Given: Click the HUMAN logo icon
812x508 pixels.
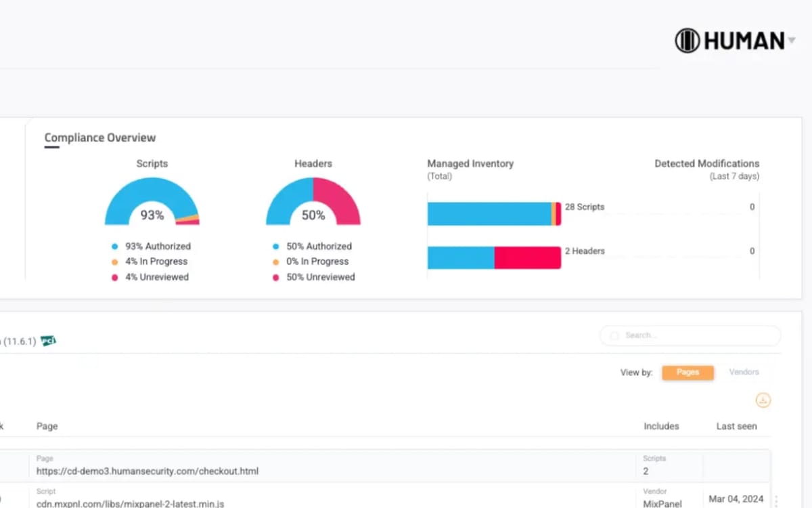Looking at the screenshot, I should tap(687, 41).
